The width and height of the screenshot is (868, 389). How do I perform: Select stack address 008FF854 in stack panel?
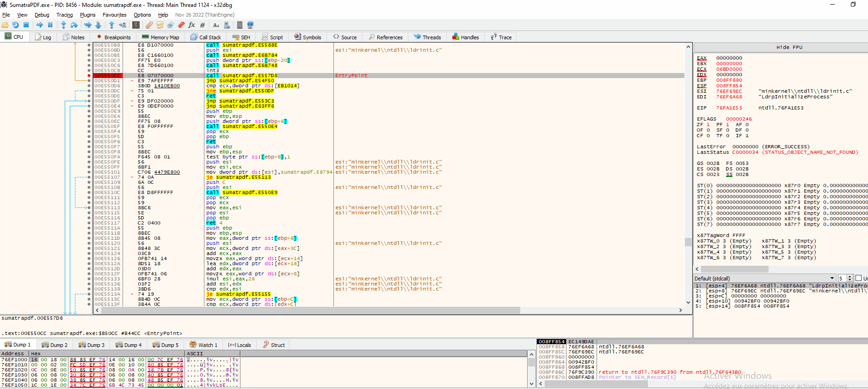[552, 342]
